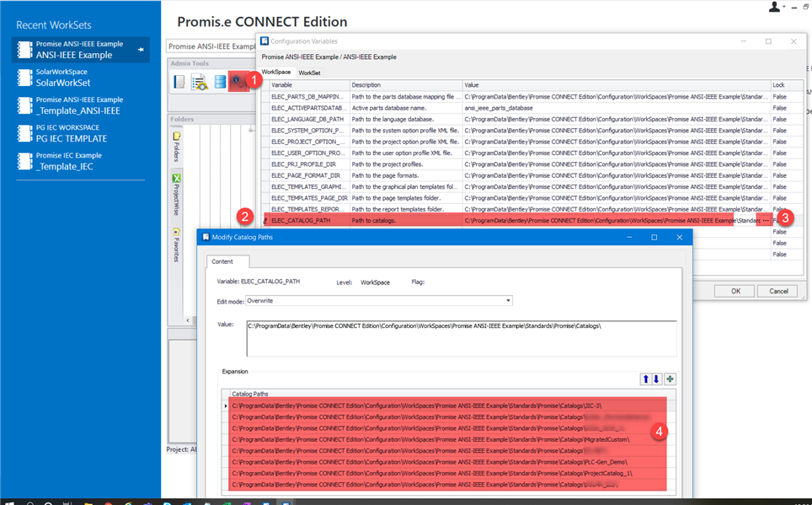Click OK in Configuration Variables
The height and width of the screenshot is (505, 812).
(x=735, y=290)
